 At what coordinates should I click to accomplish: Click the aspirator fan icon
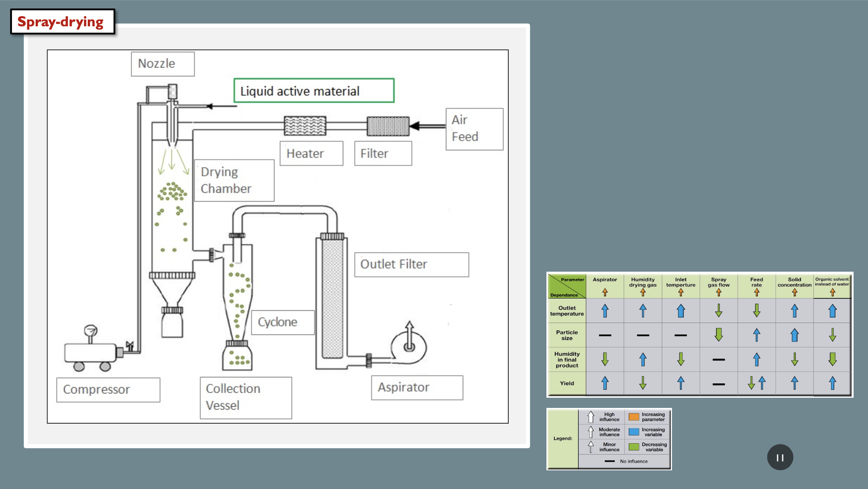point(409,347)
